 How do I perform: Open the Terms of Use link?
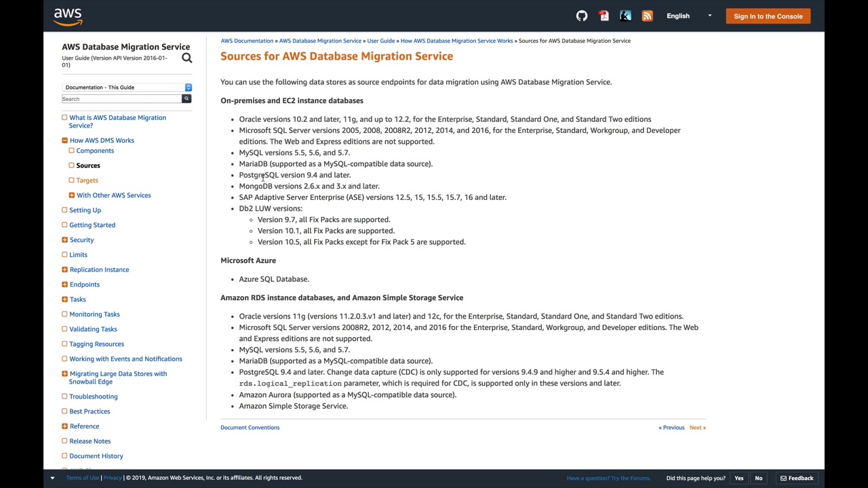point(82,478)
